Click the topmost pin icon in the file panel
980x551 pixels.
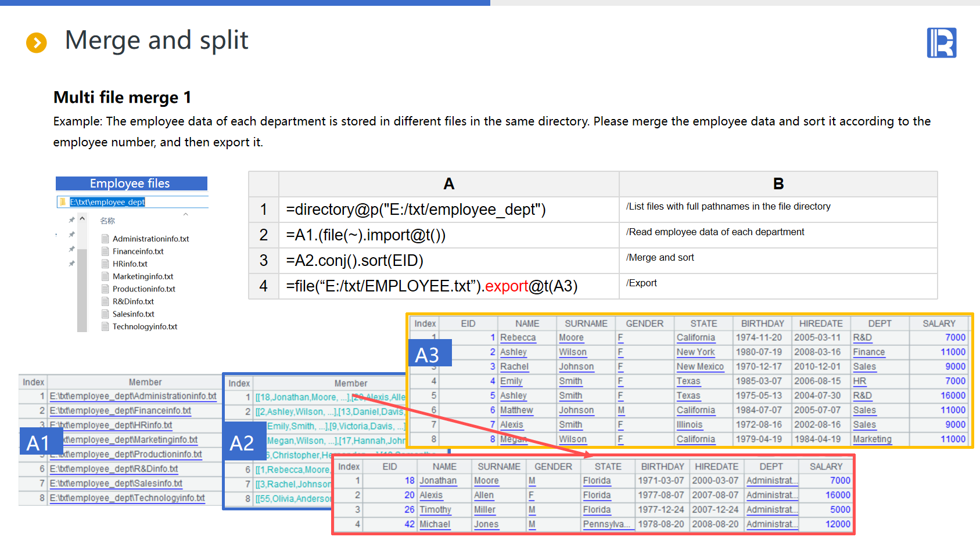point(71,220)
